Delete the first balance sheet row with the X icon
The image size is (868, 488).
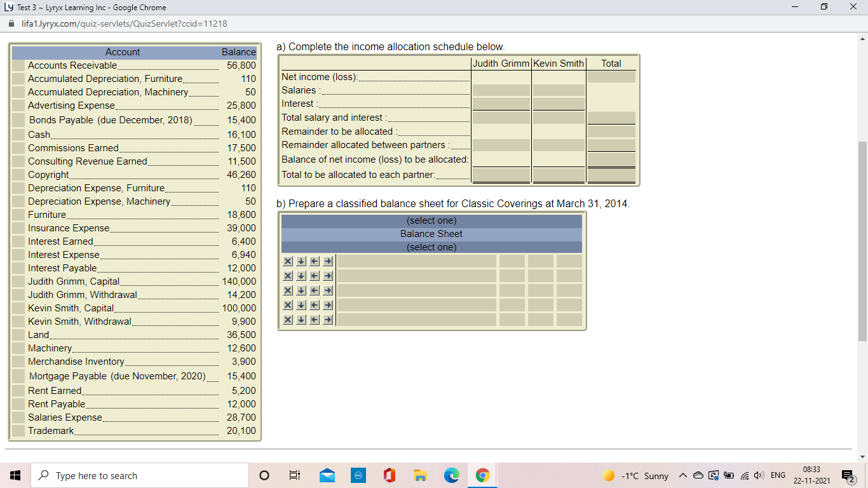(287, 261)
